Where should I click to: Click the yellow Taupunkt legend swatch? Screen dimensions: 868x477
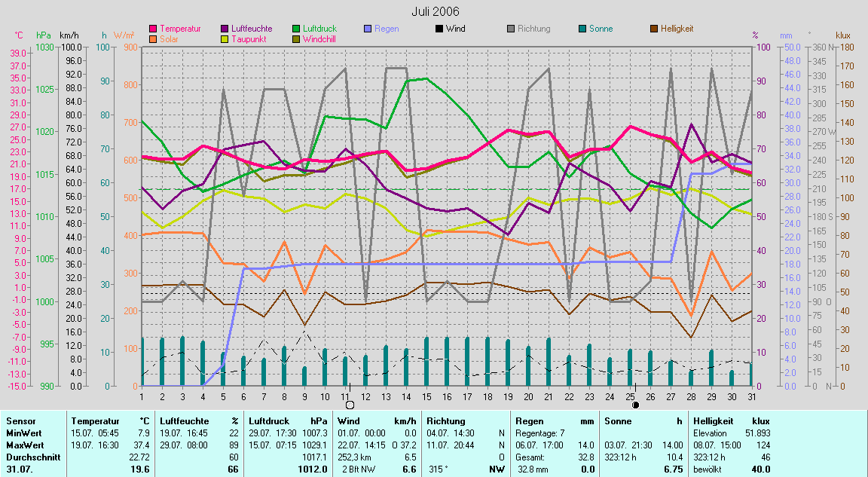(225, 38)
